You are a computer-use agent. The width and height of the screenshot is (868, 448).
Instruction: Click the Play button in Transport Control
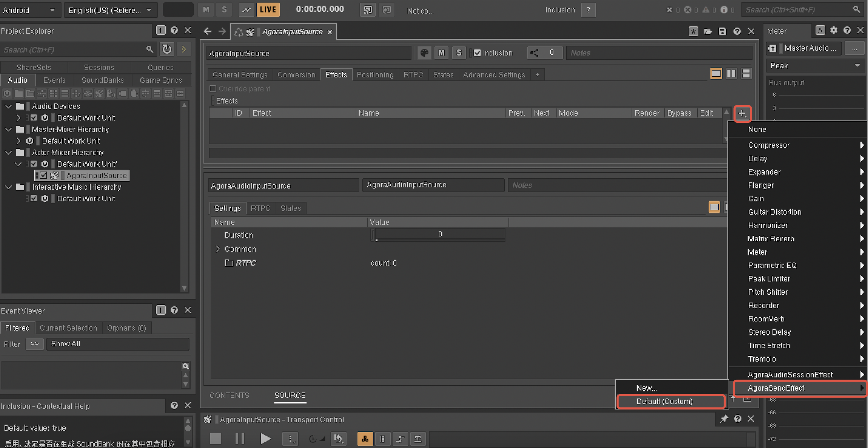click(265, 439)
